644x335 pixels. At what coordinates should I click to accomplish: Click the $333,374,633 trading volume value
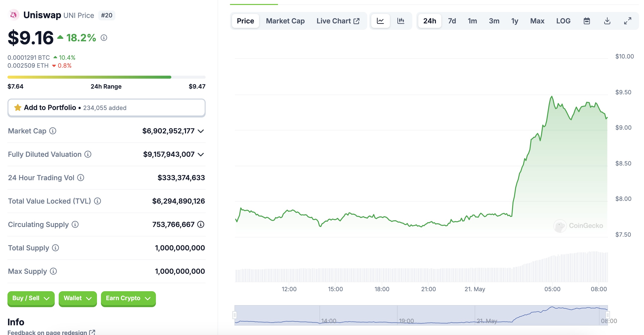click(x=181, y=178)
